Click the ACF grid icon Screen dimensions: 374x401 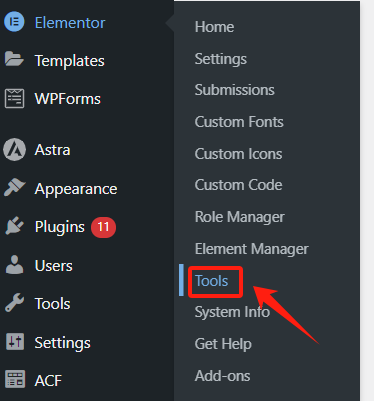click(x=15, y=379)
